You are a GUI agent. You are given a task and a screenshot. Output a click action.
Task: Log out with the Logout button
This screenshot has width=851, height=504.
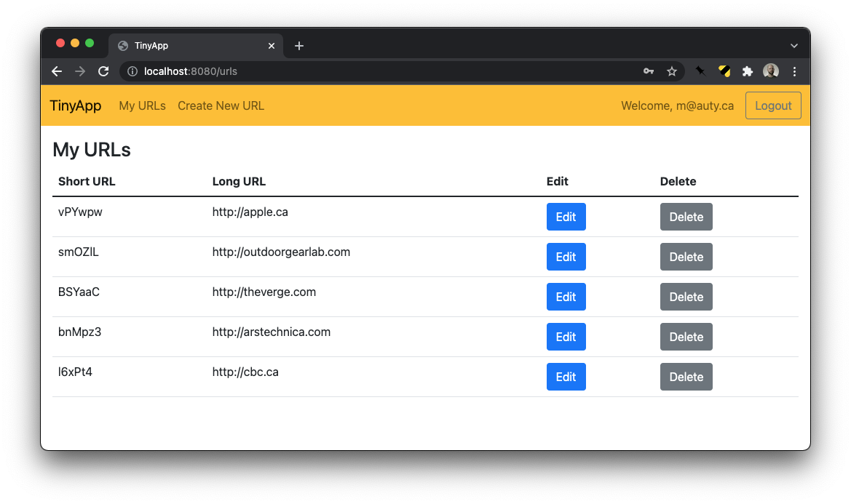click(x=773, y=105)
